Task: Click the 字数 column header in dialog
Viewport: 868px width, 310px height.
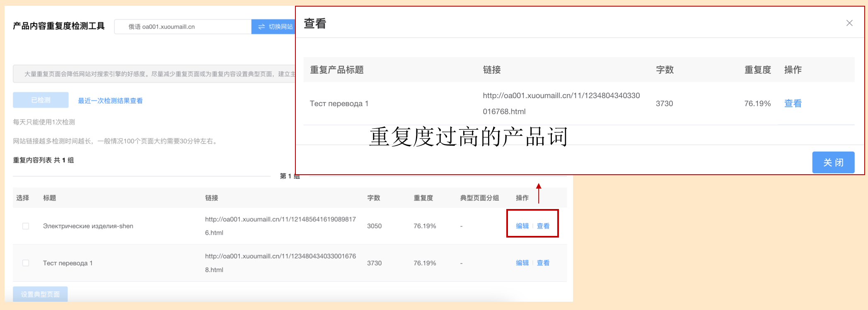Action: pyautogui.click(x=665, y=70)
